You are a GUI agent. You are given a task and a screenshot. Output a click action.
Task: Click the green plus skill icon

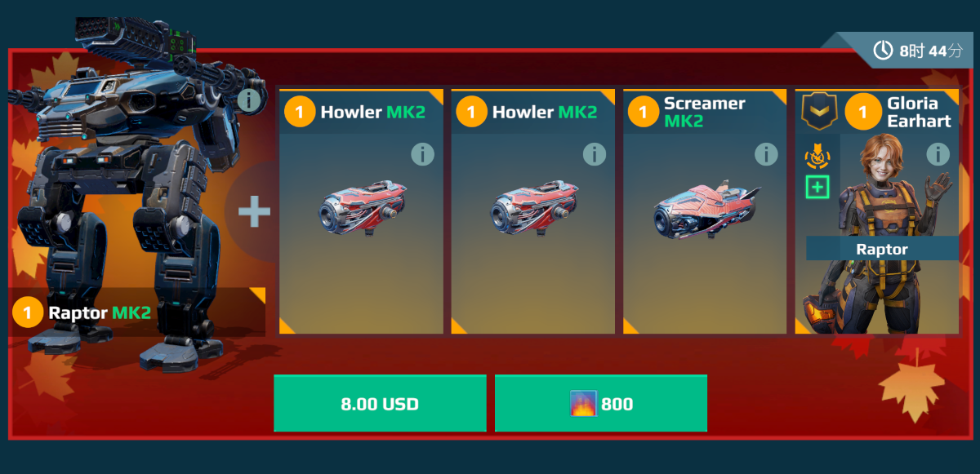tap(817, 187)
